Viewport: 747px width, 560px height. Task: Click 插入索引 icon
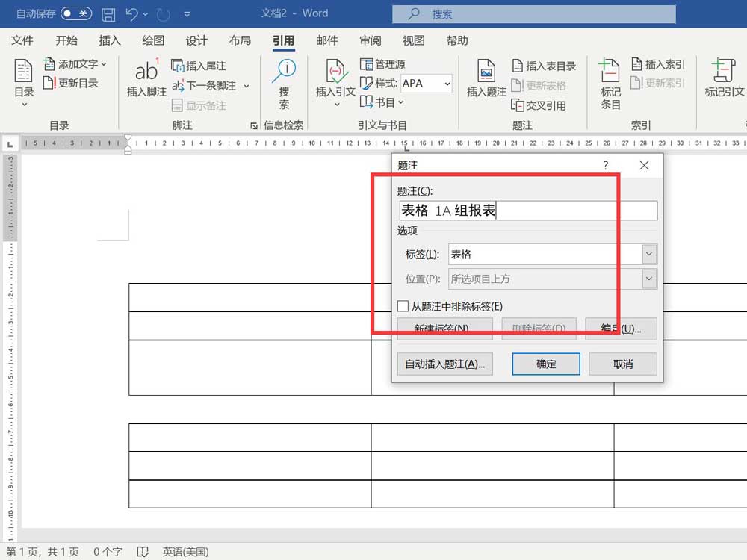[637, 63]
